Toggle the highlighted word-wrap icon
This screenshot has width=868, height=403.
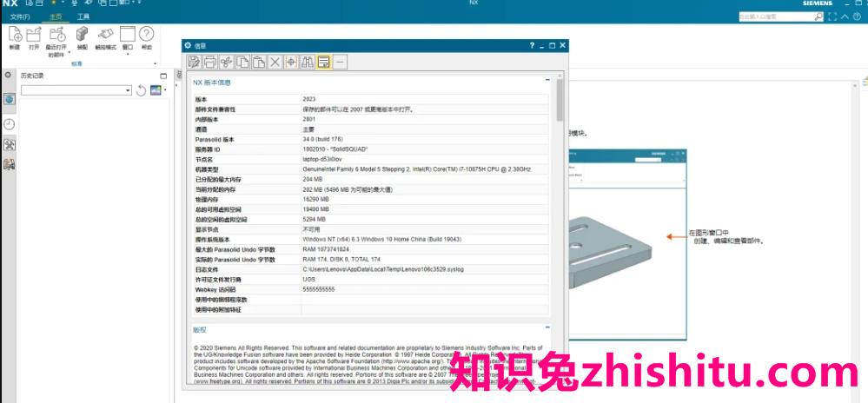click(x=324, y=62)
